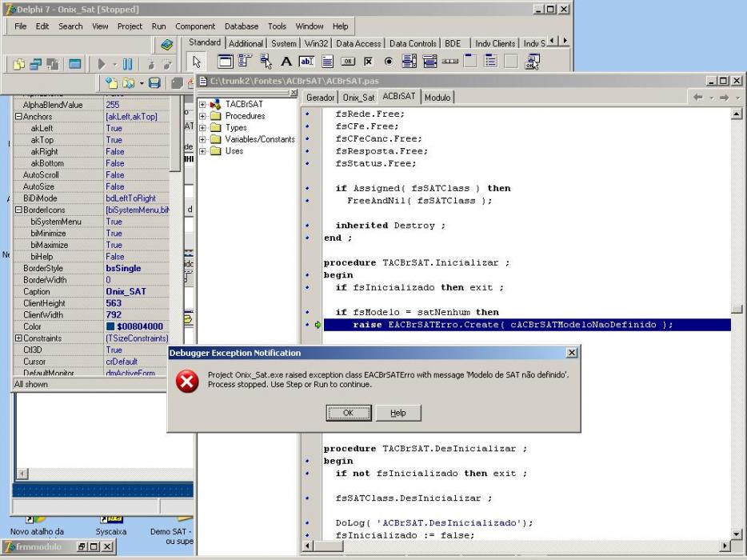Click the Run (play) toolbar icon

(102, 64)
